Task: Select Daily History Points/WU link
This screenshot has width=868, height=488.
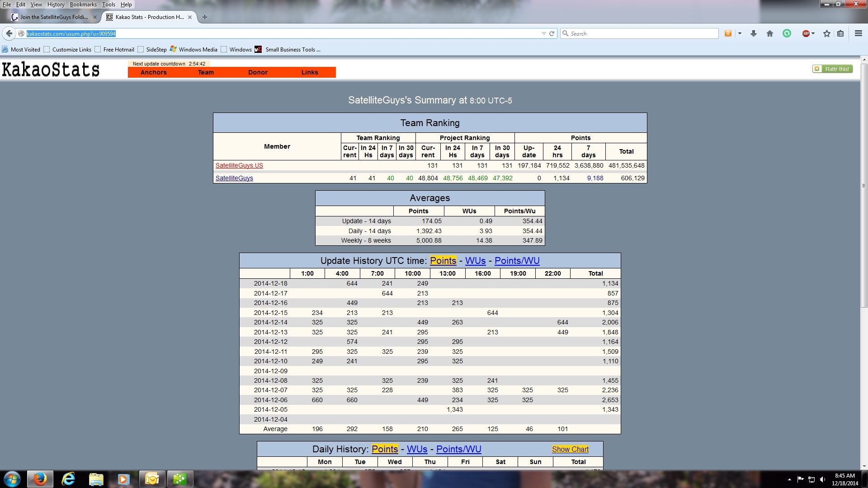Action: click(x=459, y=449)
